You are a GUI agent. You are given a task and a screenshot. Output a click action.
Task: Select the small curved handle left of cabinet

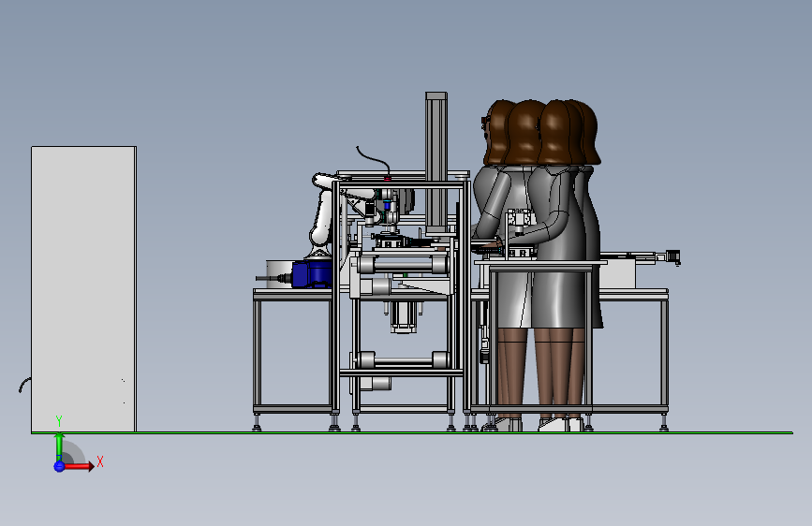[24, 386]
